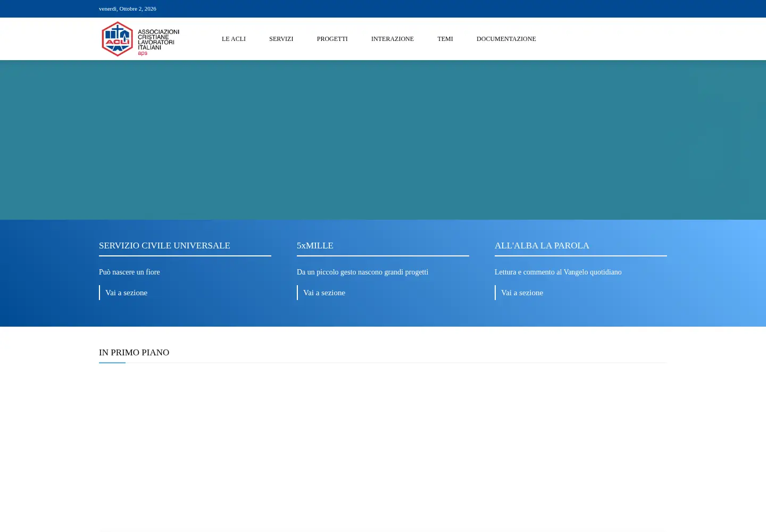The height and width of the screenshot is (532, 766).
Task: Click ALL'ALBA LA PAROLA heading
Action: click(542, 245)
